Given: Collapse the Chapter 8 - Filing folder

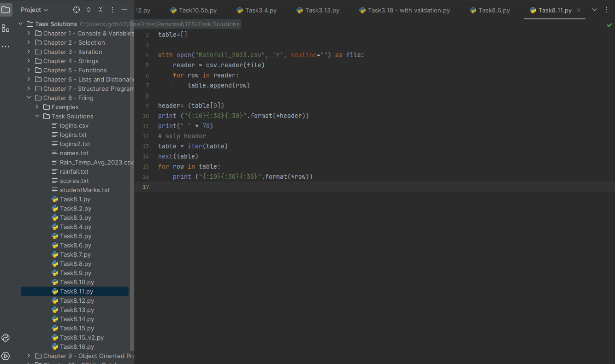Looking at the screenshot, I should click(29, 98).
